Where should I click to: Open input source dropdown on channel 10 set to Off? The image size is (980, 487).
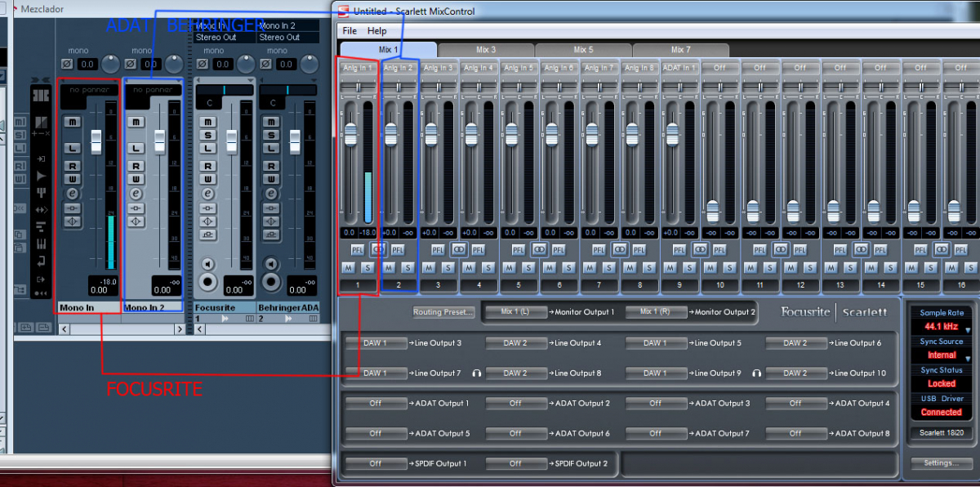click(719, 68)
